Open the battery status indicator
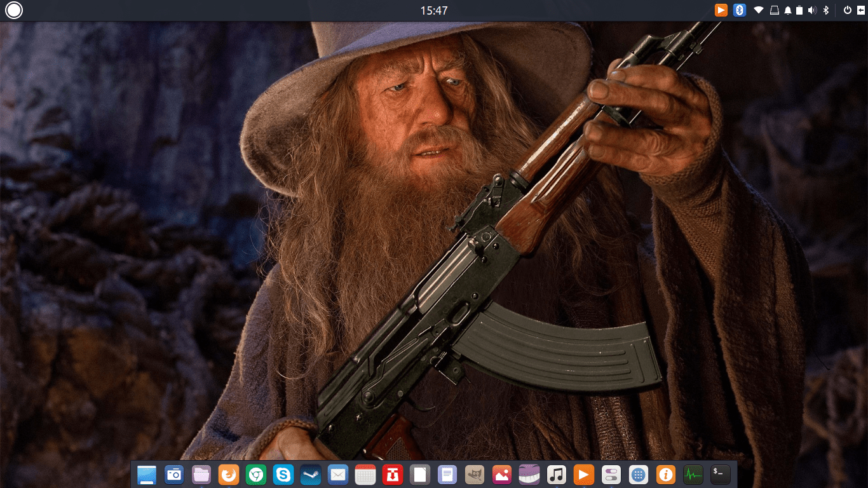Viewport: 868px width, 488px height. 800,10
